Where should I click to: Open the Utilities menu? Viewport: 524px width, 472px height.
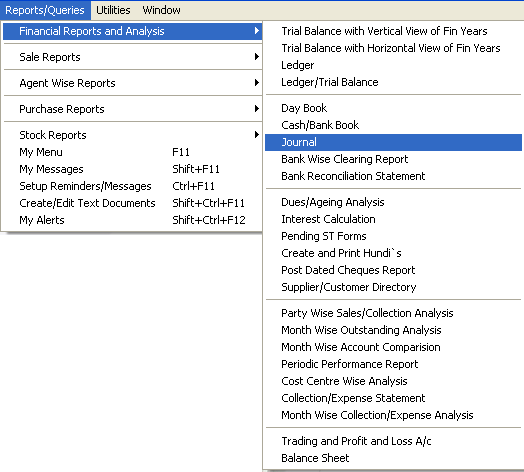[113, 10]
